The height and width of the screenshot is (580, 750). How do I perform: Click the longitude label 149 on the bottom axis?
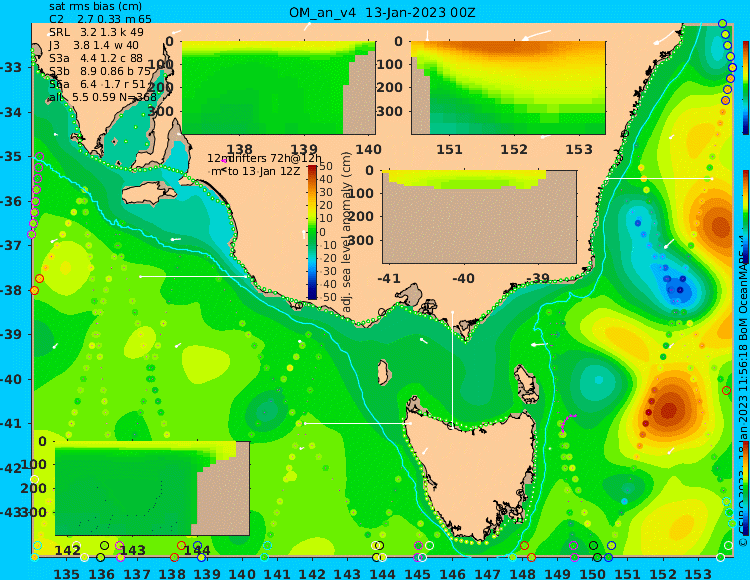pyautogui.click(x=557, y=573)
